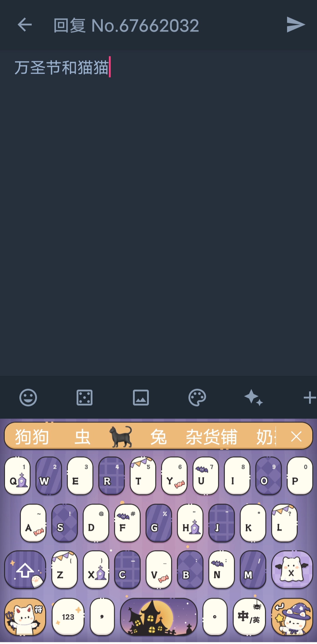Insert an image using picture icon
Image resolution: width=317 pixels, height=644 pixels.
(x=141, y=398)
